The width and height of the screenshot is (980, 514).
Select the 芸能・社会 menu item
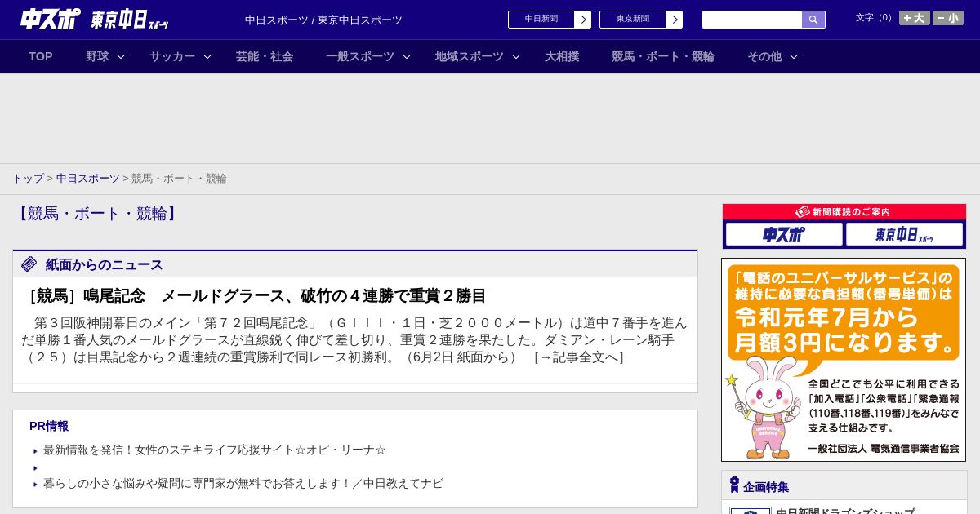click(x=265, y=56)
